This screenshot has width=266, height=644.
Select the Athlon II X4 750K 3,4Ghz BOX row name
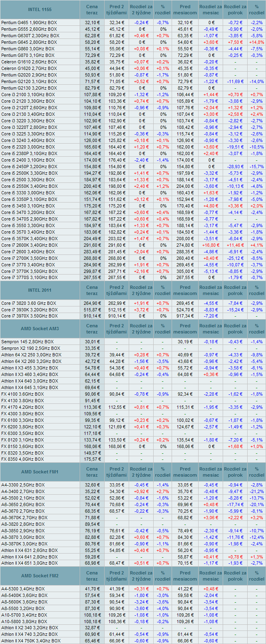31,641
